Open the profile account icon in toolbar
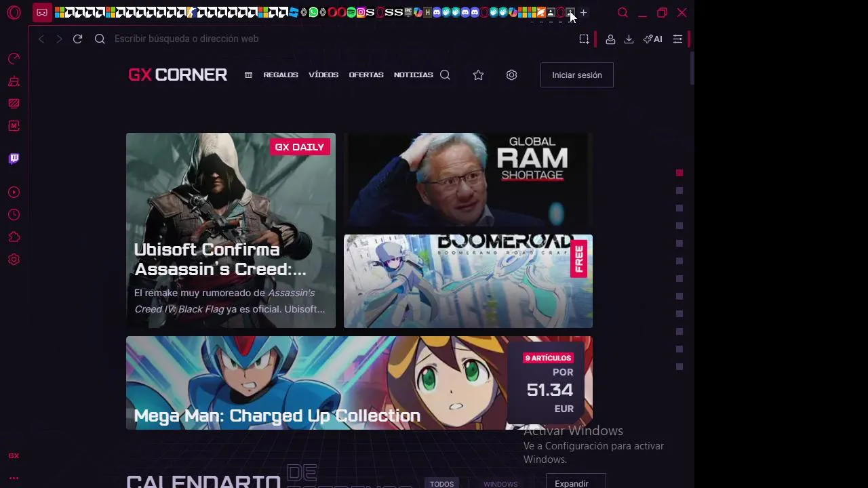 [610, 39]
